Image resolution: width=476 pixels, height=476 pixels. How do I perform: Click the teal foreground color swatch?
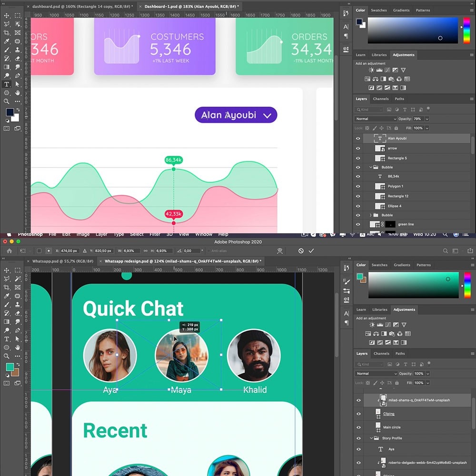tap(10, 367)
